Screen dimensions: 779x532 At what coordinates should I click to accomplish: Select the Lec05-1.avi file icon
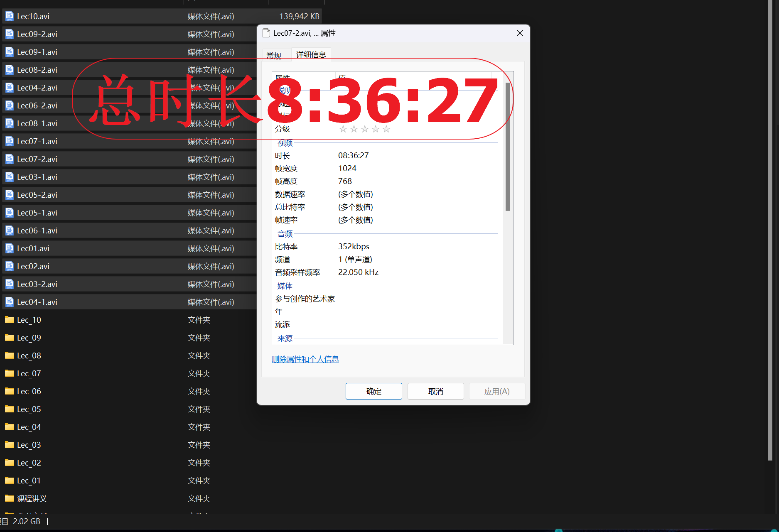click(9, 213)
